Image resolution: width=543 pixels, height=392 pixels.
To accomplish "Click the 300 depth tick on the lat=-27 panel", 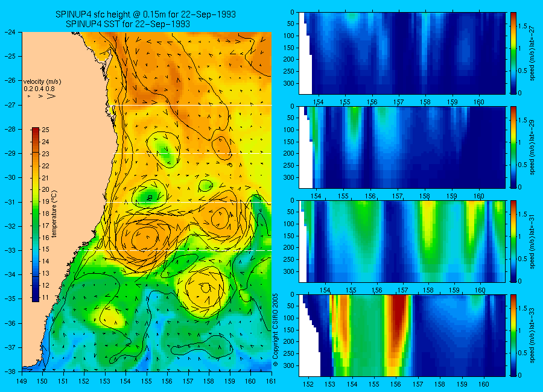I will (289, 83).
